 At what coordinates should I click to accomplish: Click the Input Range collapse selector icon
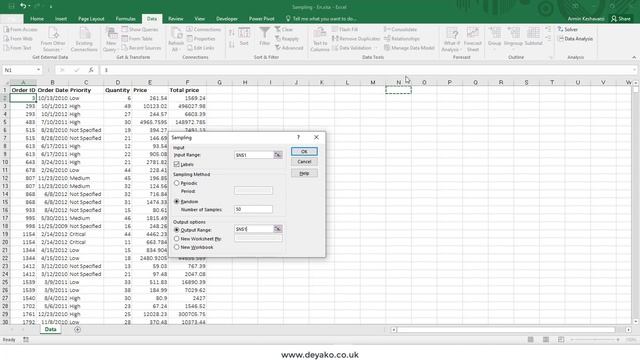(x=278, y=155)
